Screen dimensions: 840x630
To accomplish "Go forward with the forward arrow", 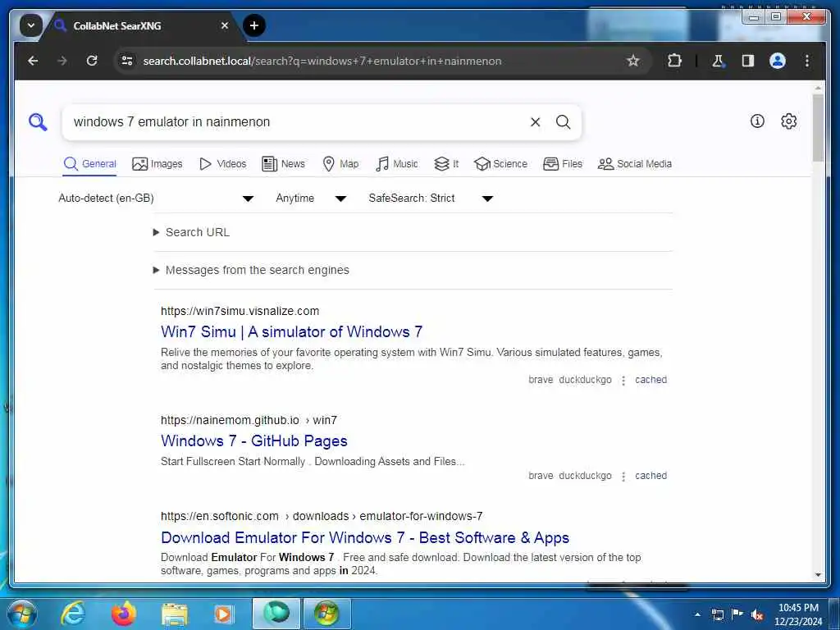I will 62,61.
